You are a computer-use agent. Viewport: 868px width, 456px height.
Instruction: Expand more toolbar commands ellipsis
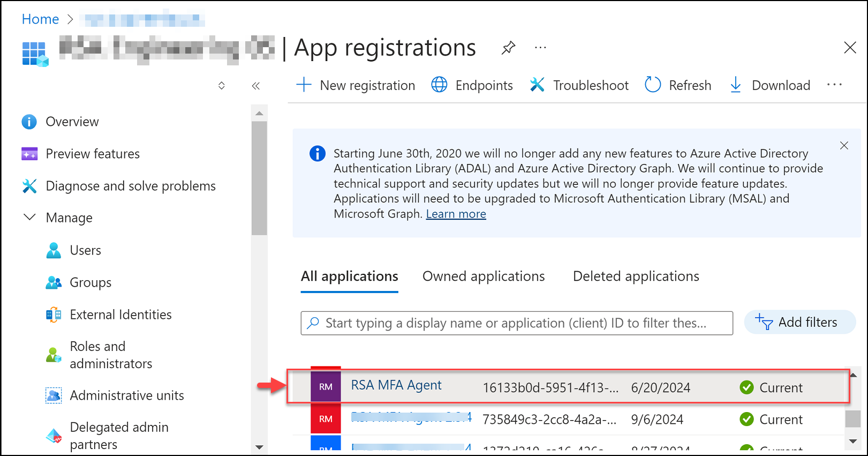click(834, 85)
